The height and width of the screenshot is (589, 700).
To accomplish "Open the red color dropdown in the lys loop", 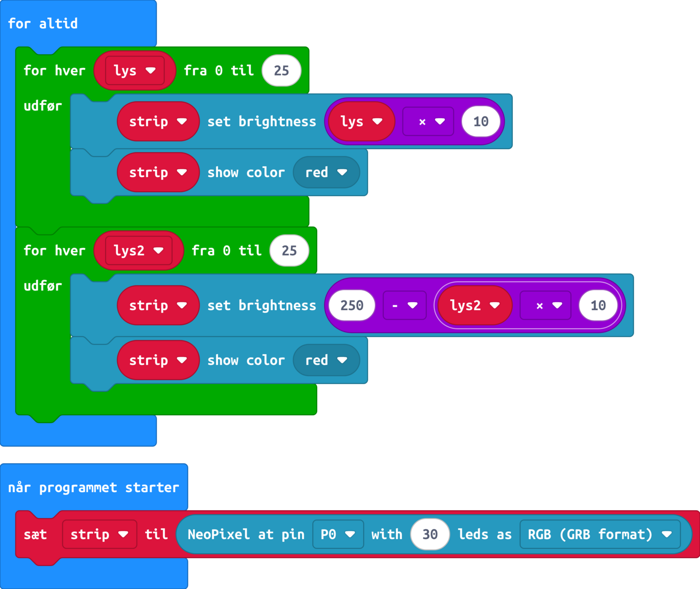I will tap(327, 172).
